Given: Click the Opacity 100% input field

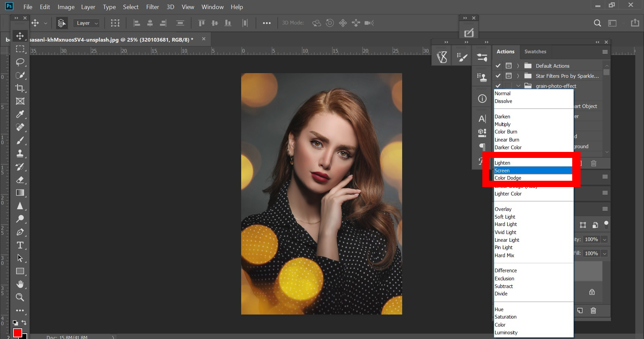Looking at the screenshot, I should 592,239.
